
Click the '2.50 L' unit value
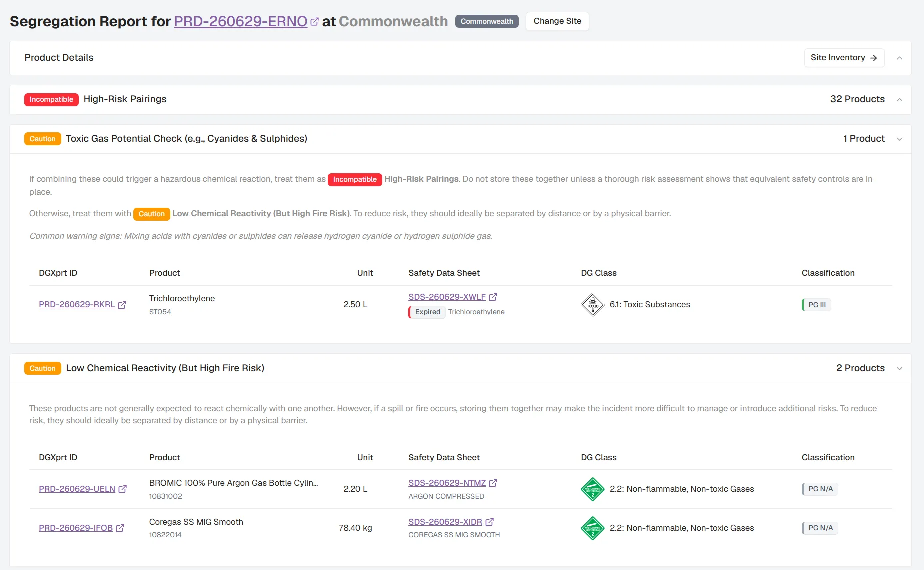click(x=355, y=304)
